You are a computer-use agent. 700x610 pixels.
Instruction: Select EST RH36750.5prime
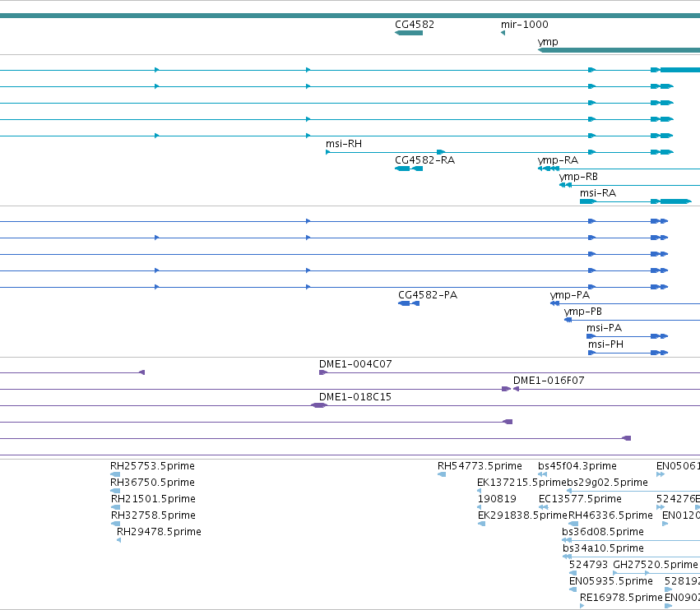point(152,483)
